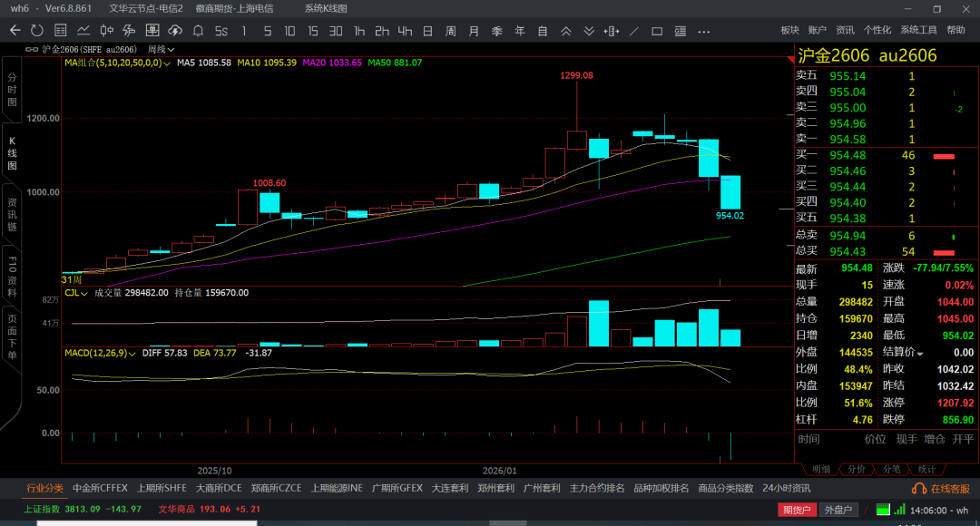Click the 期货户 account button
Image resolution: width=980 pixels, height=526 pixels.
(x=797, y=510)
